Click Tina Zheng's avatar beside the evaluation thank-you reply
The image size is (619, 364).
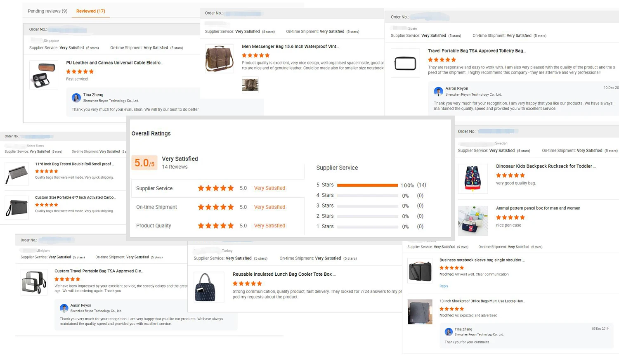point(76,98)
